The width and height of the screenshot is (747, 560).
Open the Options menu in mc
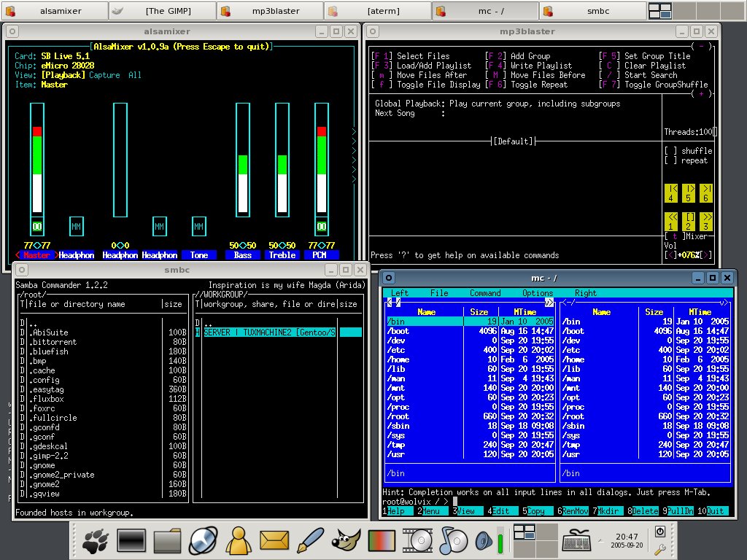pyautogui.click(x=538, y=293)
